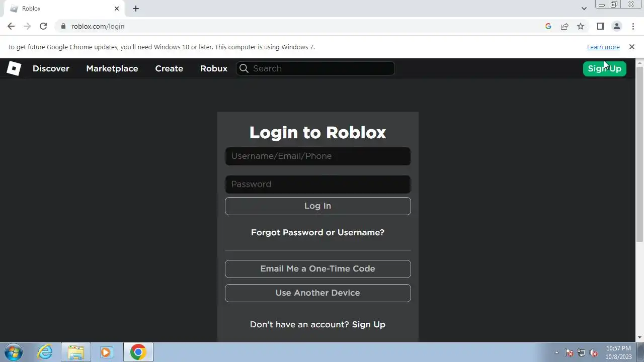Click the page scrollbar down arrow

[x=640, y=337]
